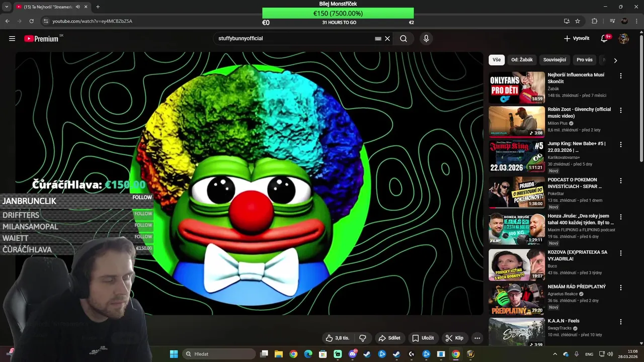Open 'K.A.A.N - Feels' video title
This screenshot has width=644, height=362.
coord(563,321)
